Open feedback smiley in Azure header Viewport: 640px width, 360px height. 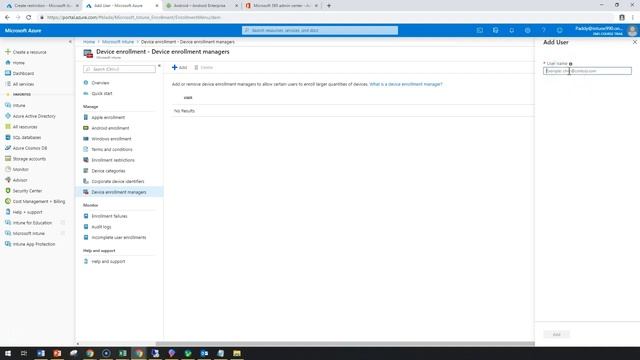tap(559, 30)
